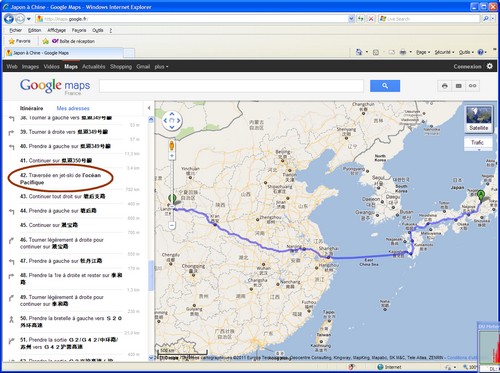Click the browser Back arrow button
The image size is (500, 373).
9,19
